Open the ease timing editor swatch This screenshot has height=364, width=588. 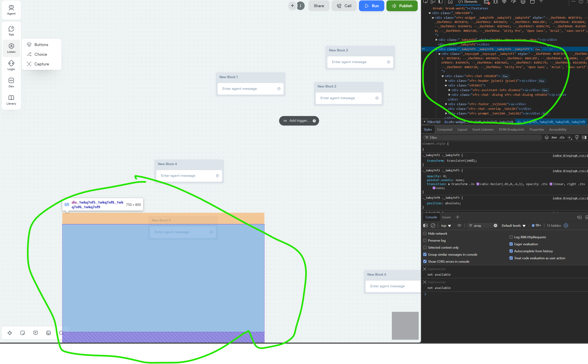point(434,188)
